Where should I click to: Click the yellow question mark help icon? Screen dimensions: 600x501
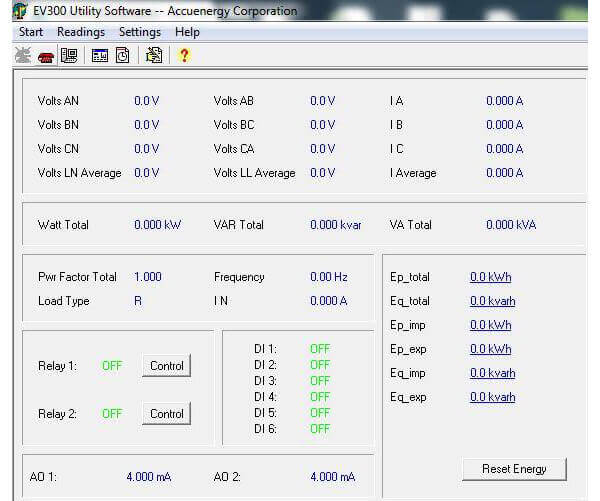[x=183, y=56]
